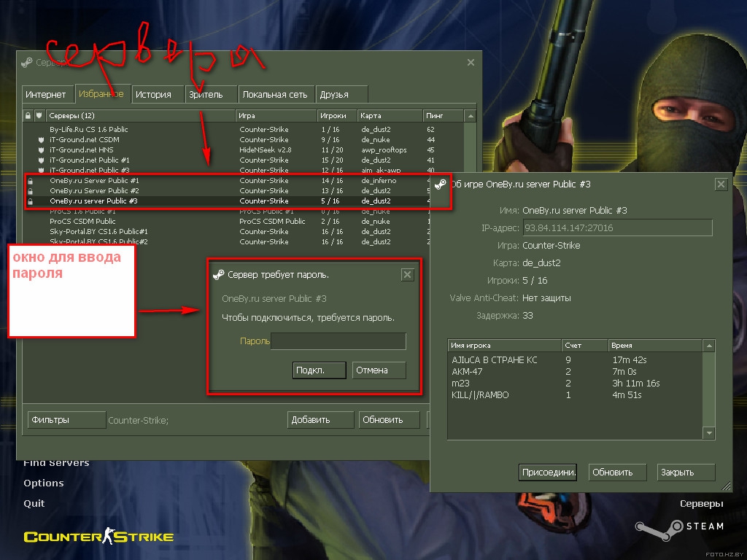Click Добавить to add a server
747x560 pixels.
(321, 420)
